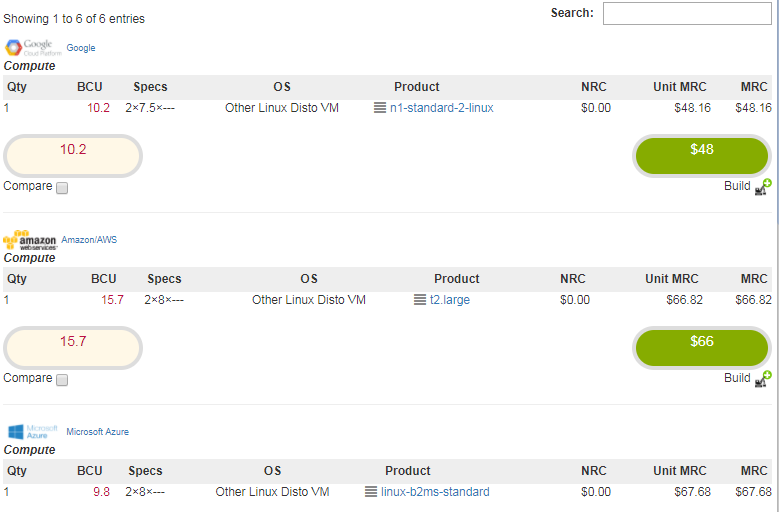Click the 10.2 BCU score pill

pos(73,156)
